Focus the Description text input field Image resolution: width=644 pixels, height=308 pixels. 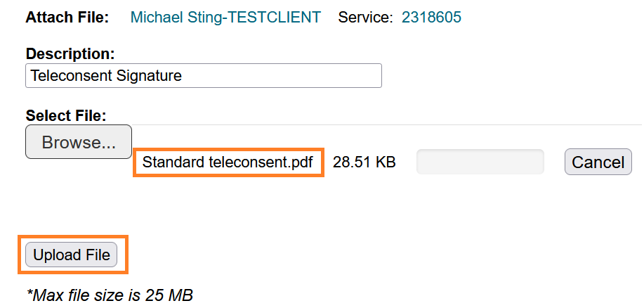204,76
